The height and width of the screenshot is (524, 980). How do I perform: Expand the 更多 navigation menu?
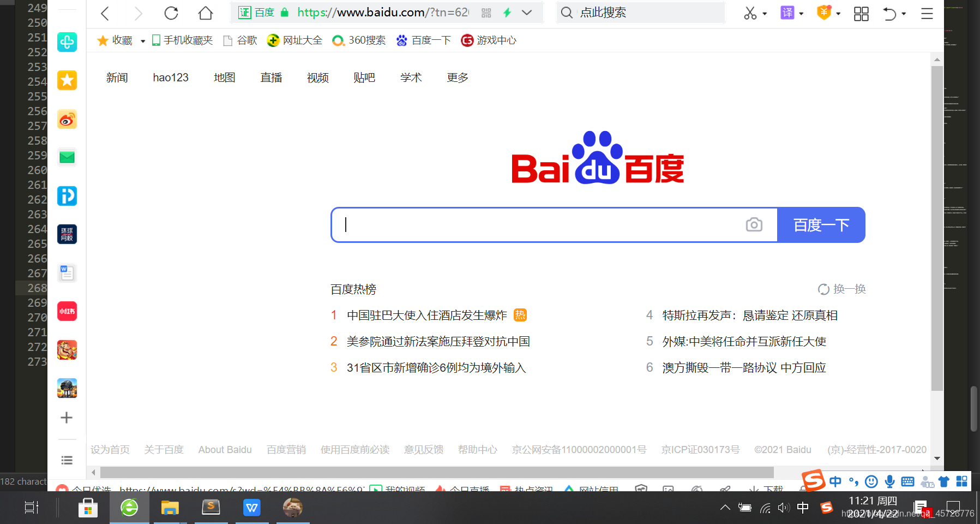[x=458, y=78]
